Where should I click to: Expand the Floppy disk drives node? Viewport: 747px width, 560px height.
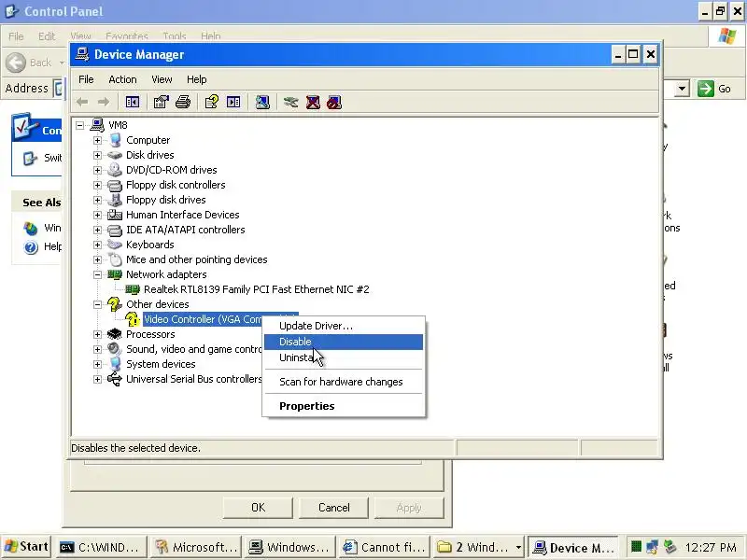(x=97, y=200)
